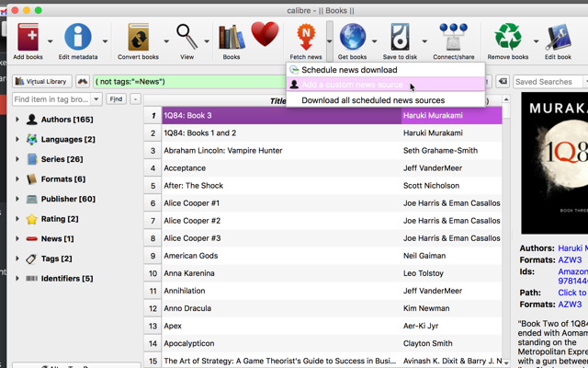This screenshot has width=588, height=368.
Task: Choose Download all scheduled news sources
Action: tap(373, 100)
